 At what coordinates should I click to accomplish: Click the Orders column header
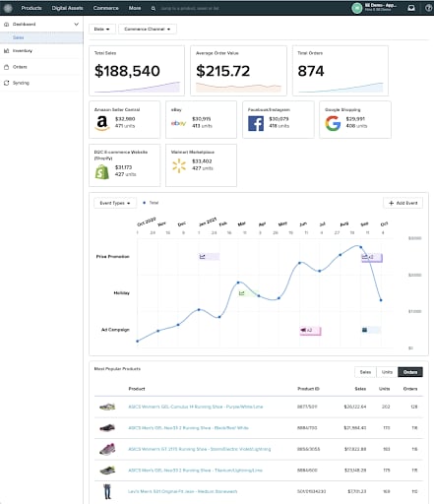click(410, 389)
